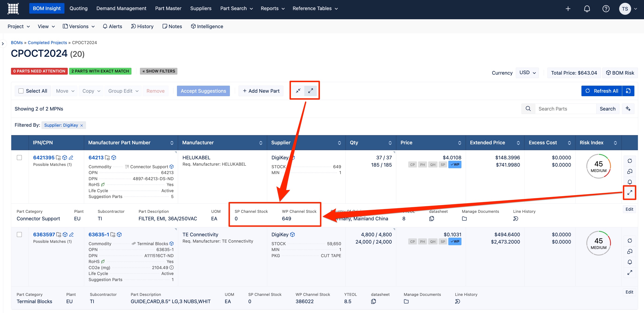Image resolution: width=644 pixels, height=313 pixels.
Task: Click the magnifier search icon
Action: tap(528, 109)
